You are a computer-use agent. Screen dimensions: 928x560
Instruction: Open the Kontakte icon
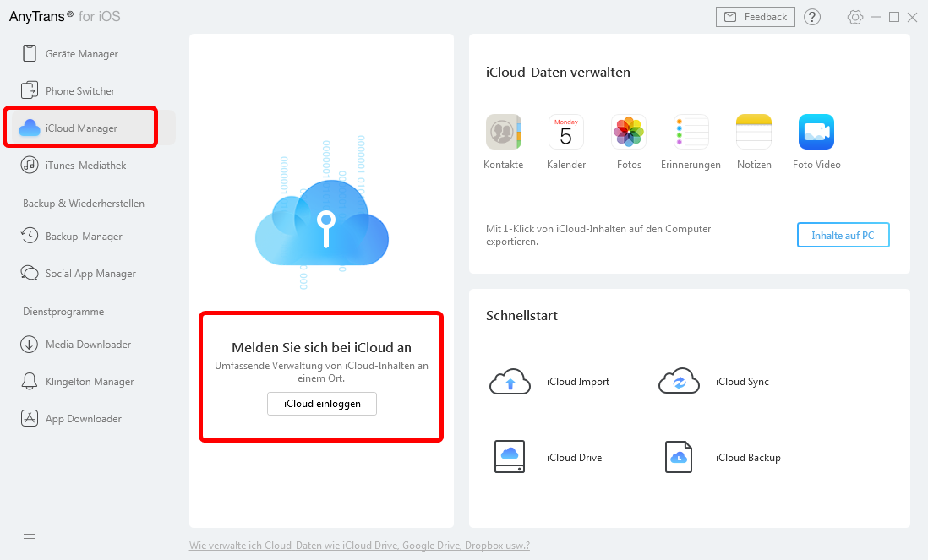[x=504, y=132]
